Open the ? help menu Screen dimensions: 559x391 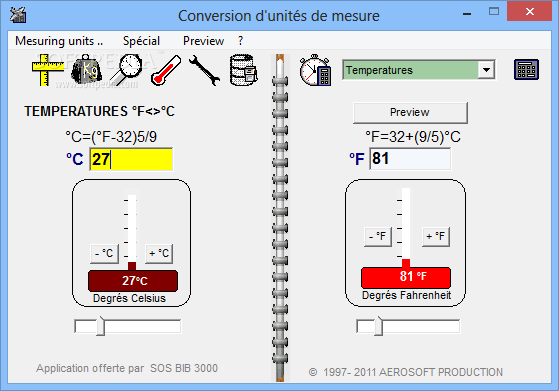[x=241, y=41]
